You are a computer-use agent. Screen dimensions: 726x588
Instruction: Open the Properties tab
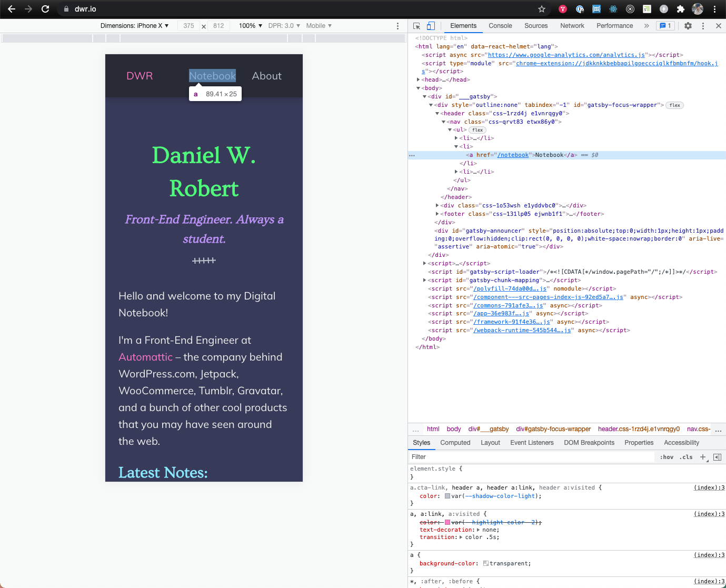pos(639,443)
